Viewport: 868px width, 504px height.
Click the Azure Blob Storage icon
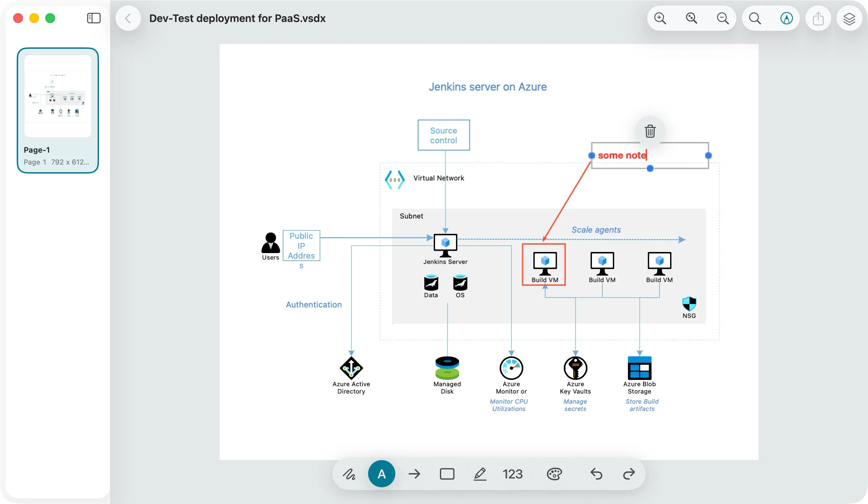pyautogui.click(x=640, y=368)
